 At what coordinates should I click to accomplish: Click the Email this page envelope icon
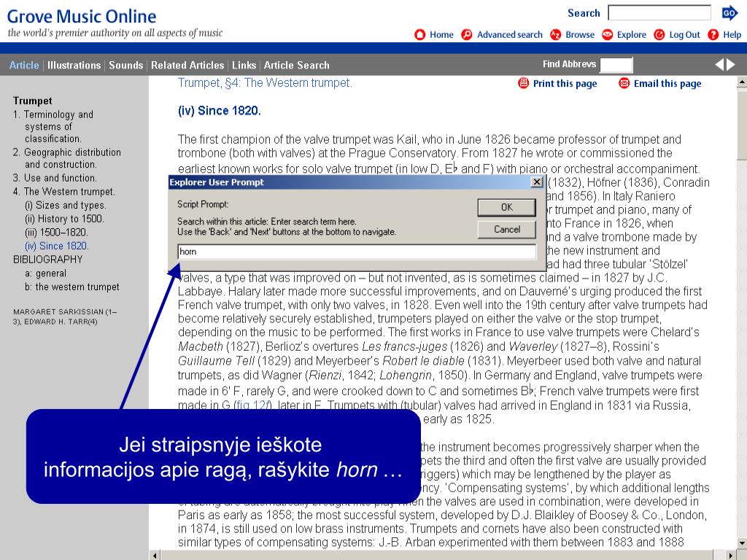click(x=624, y=83)
